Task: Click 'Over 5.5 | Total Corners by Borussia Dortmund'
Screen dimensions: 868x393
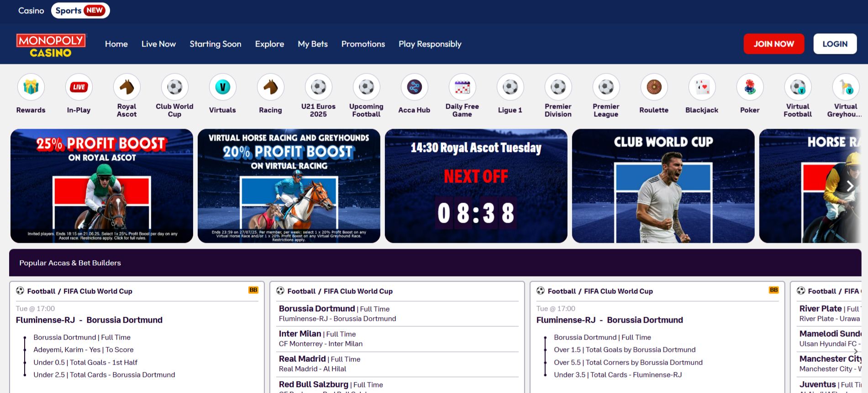Action: [628, 362]
